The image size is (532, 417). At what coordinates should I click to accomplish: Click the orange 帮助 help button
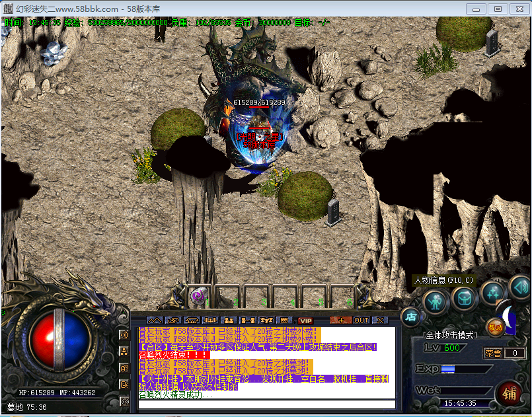495,327
